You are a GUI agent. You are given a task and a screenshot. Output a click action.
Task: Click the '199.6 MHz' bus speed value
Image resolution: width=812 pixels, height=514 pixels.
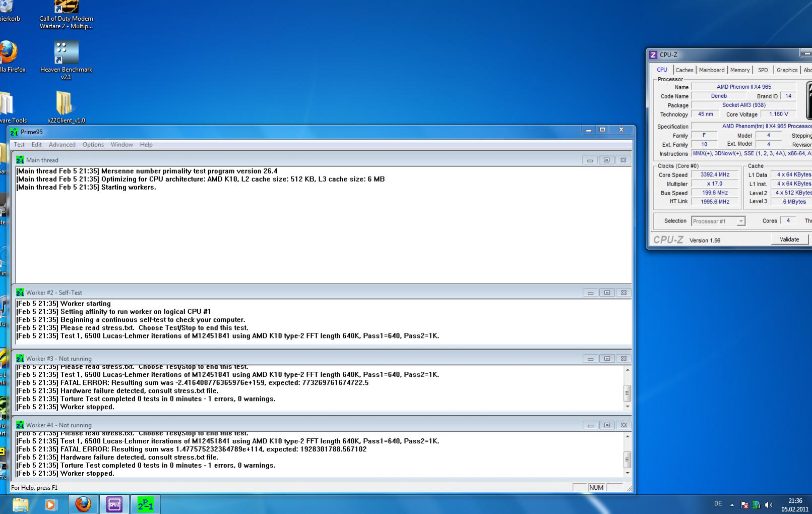coord(715,193)
